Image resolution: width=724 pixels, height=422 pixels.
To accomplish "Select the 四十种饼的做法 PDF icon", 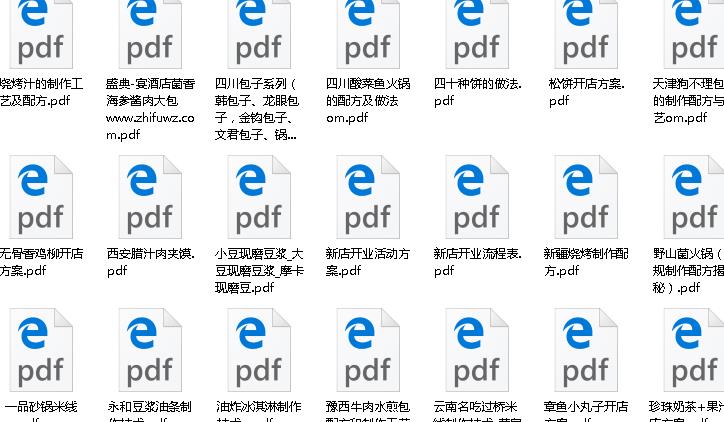I will 477,34.
